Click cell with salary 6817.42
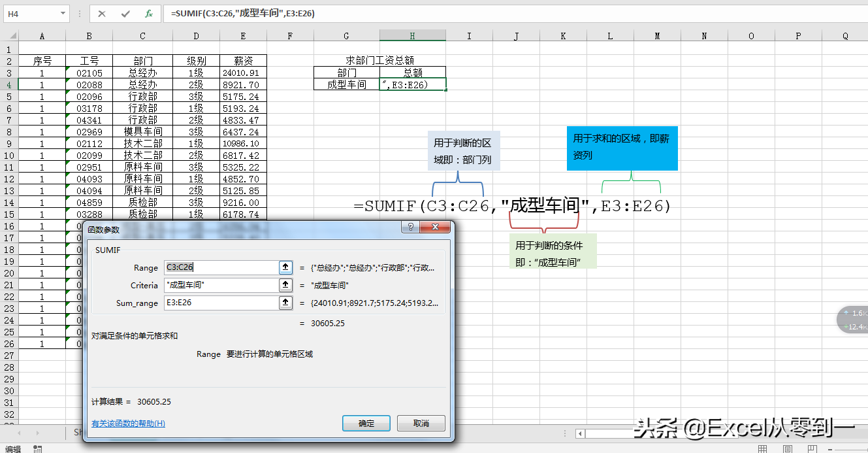Image resolution: width=868 pixels, height=453 pixels. coord(243,155)
